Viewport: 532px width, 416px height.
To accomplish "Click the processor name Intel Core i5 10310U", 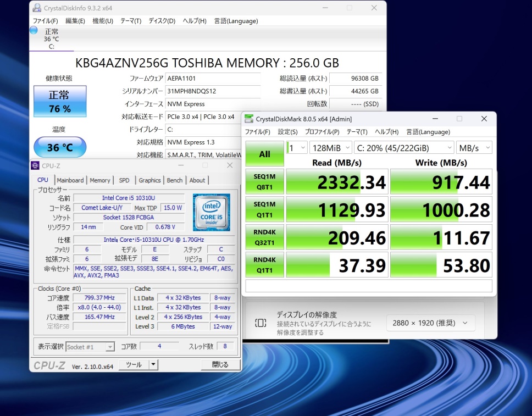I will pyautogui.click(x=129, y=198).
